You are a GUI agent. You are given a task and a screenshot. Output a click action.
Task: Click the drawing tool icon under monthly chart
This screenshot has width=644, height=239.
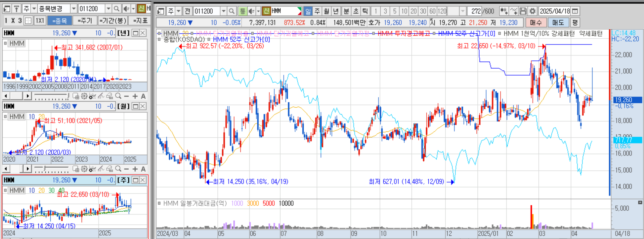click(101, 169)
